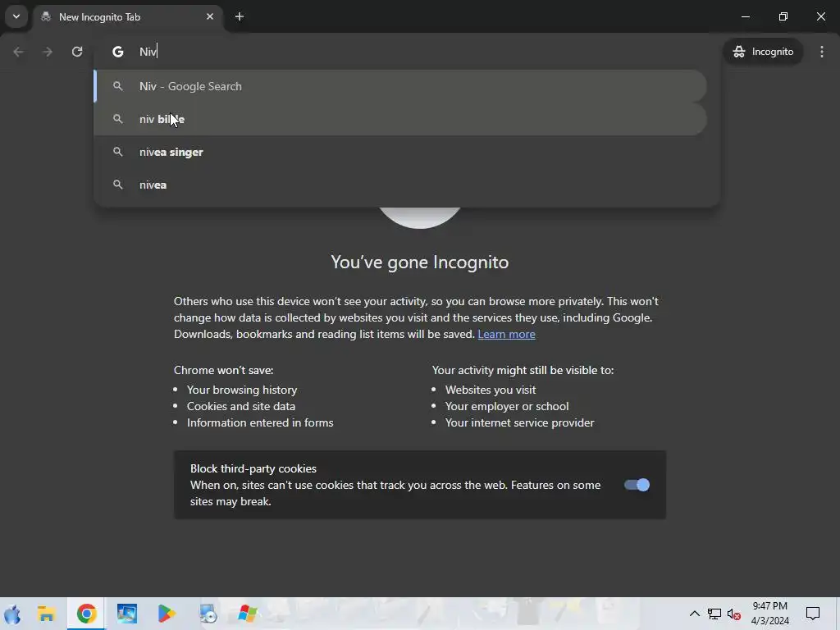
Task: Open the Chrome three-dot menu
Action: (822, 52)
